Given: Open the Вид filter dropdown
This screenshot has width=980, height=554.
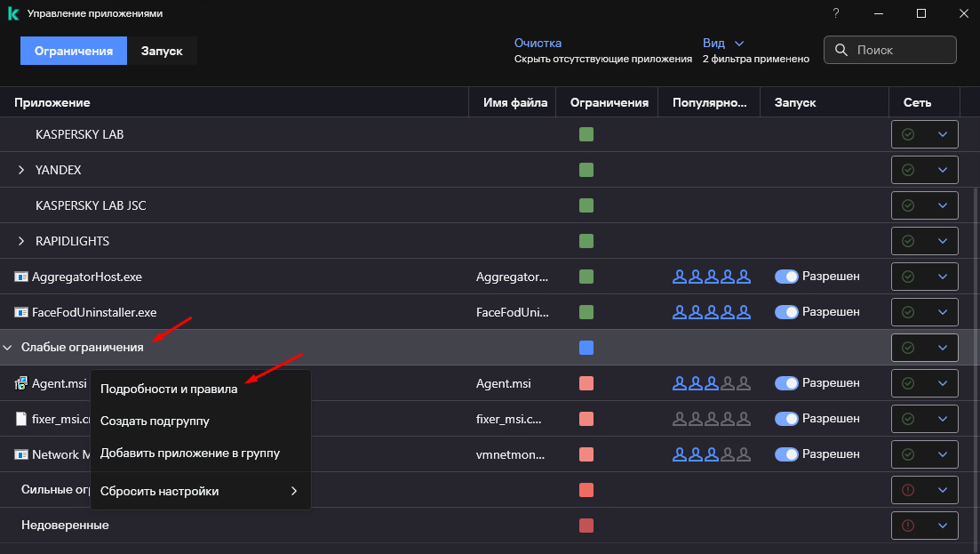Looking at the screenshot, I should coord(722,43).
